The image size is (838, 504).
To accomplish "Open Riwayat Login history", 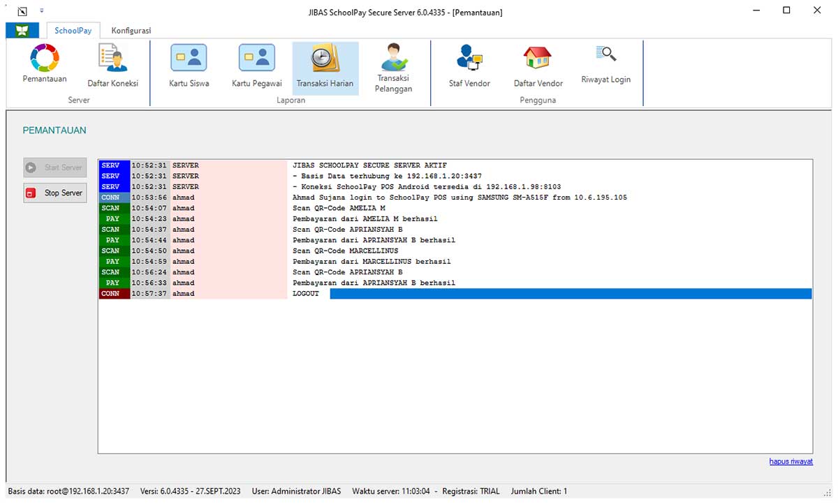I will tap(605, 65).
